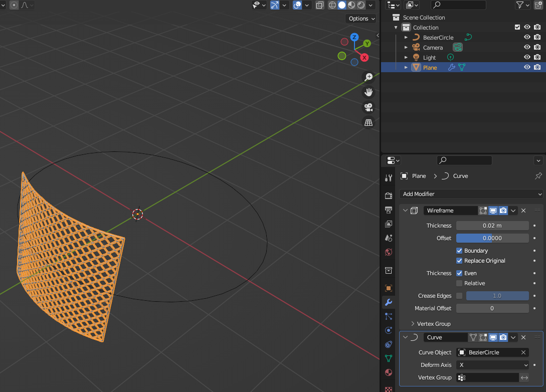This screenshot has width=546, height=392.
Task: Open the Object properties tab
Action: [x=389, y=288]
